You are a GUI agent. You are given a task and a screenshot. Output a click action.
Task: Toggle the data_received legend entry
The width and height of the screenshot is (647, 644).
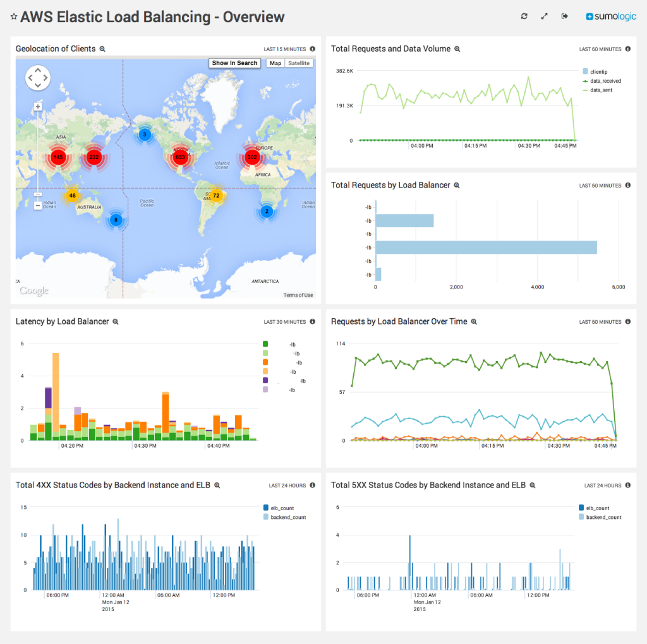602,81
